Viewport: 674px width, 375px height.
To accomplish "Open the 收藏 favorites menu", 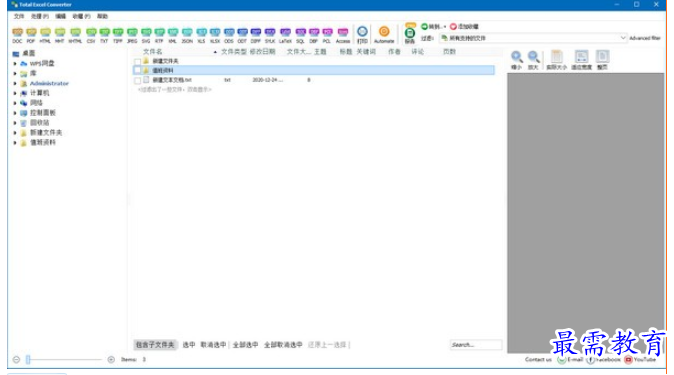I will coord(81,16).
